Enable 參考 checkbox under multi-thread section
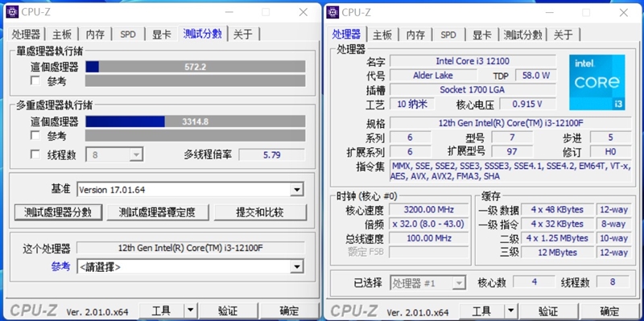 [35, 135]
